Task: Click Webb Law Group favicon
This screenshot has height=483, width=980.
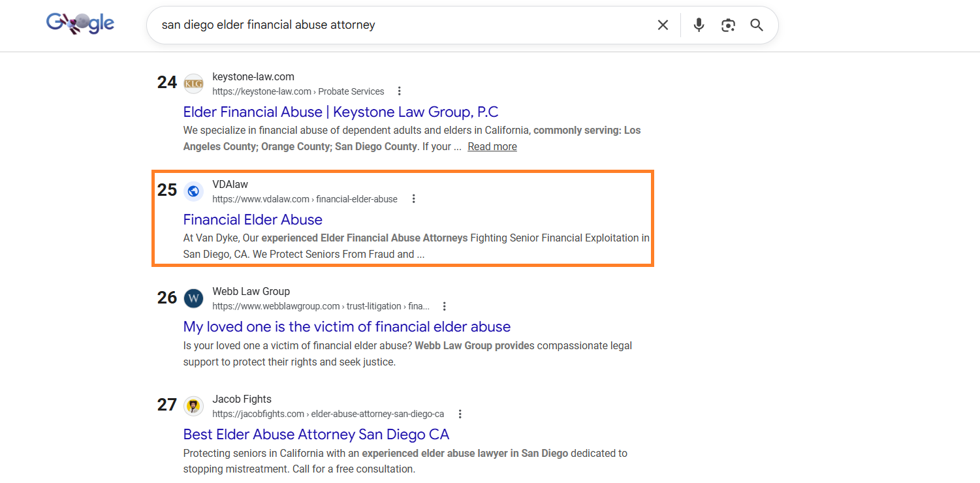Action: [x=193, y=298]
